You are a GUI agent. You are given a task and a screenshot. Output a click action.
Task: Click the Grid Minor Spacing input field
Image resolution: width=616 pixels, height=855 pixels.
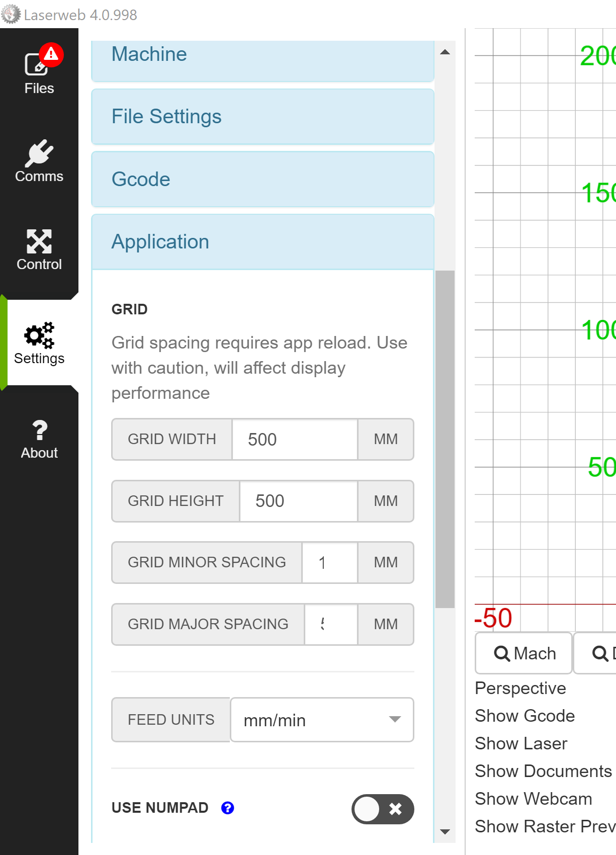pyautogui.click(x=330, y=562)
